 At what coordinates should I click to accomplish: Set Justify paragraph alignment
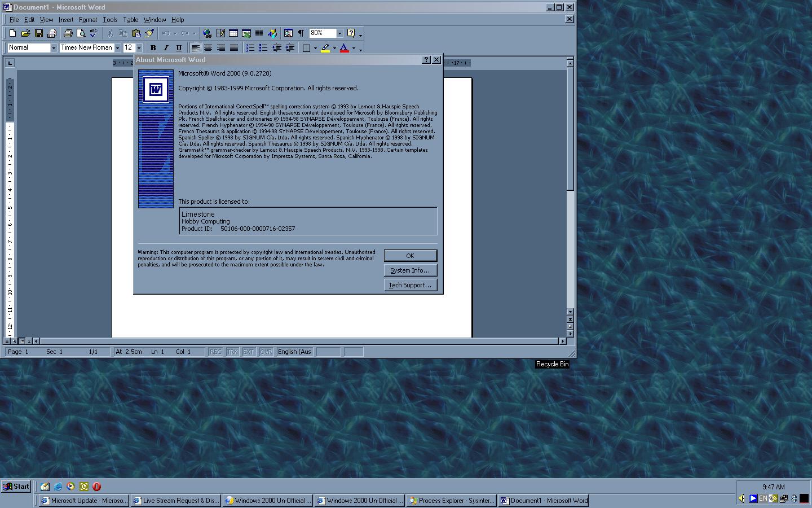[234, 48]
